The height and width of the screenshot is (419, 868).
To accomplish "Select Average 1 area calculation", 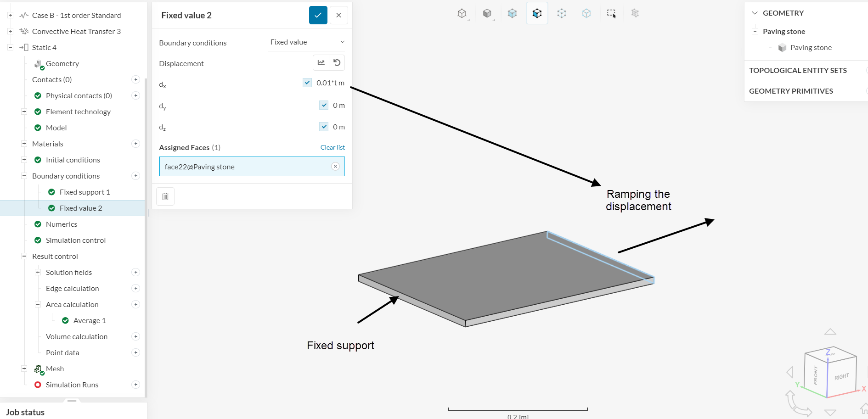I will [90, 320].
